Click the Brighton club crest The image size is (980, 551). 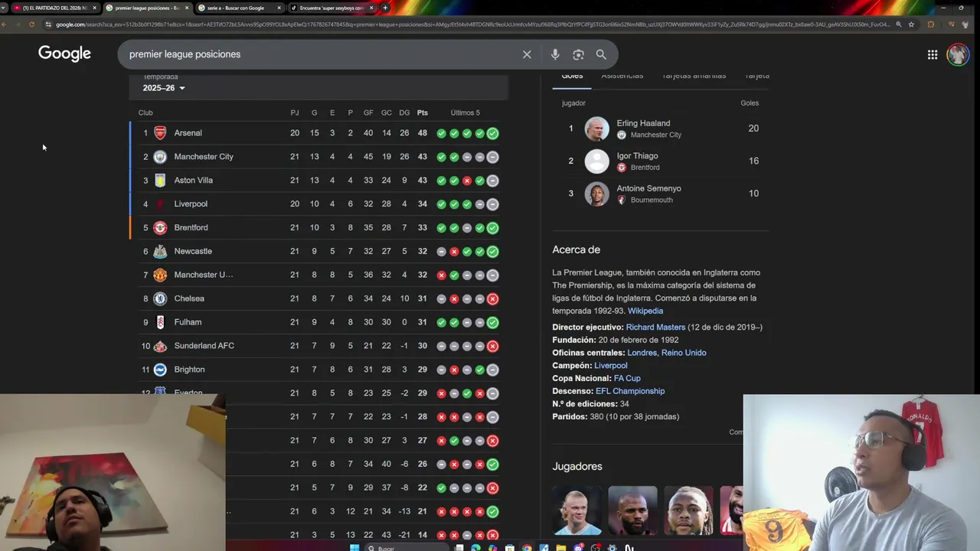pos(160,370)
